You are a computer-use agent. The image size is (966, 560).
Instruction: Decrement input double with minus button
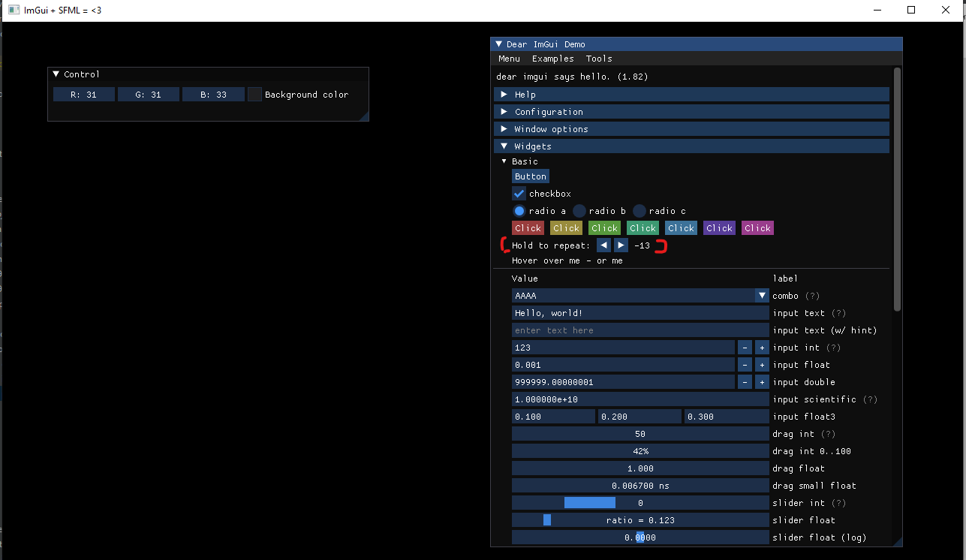tap(745, 382)
